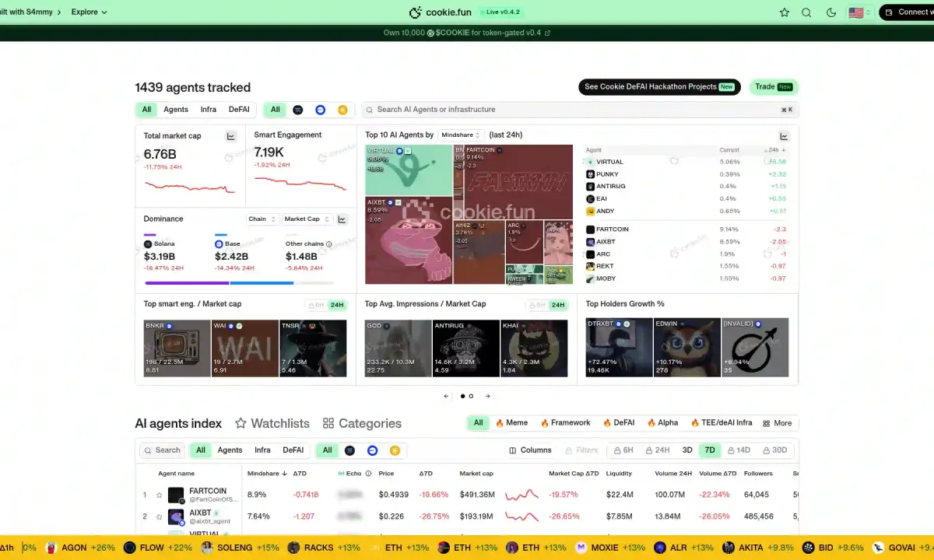Click See Cookie DeFAI Hackathon Projects button
The height and width of the screenshot is (560, 934).
coord(659,87)
